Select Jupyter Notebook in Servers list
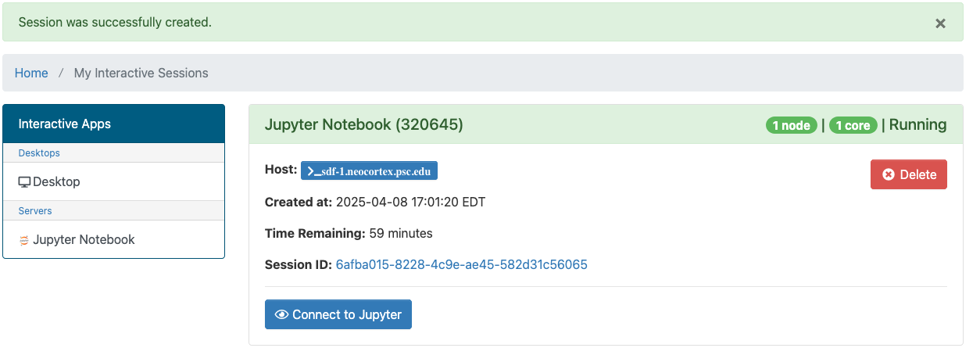Screen dimensions: 980x355 click(x=84, y=239)
